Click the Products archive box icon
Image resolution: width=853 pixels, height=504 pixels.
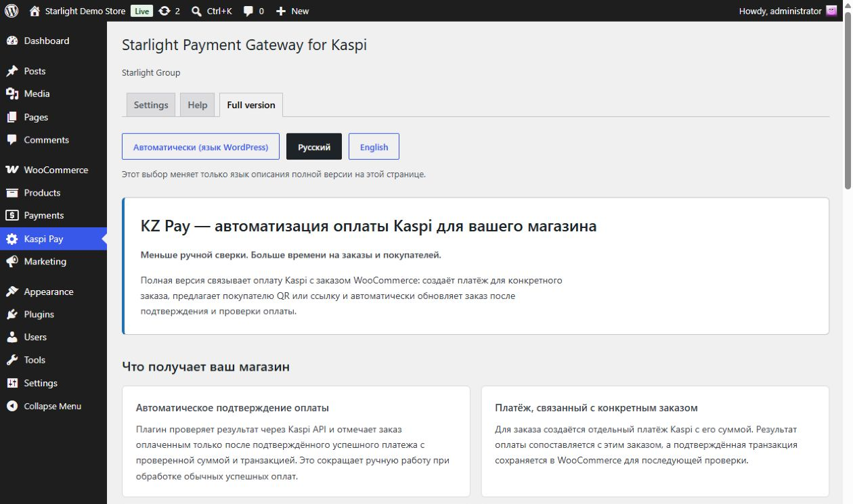12,193
